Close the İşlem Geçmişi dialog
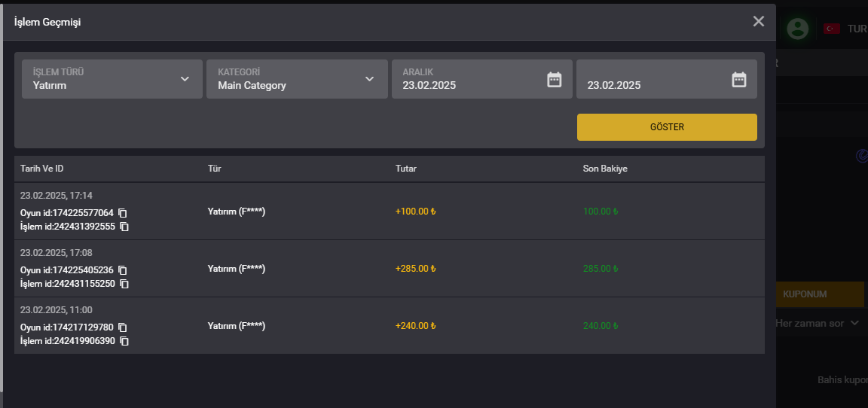 point(759,22)
